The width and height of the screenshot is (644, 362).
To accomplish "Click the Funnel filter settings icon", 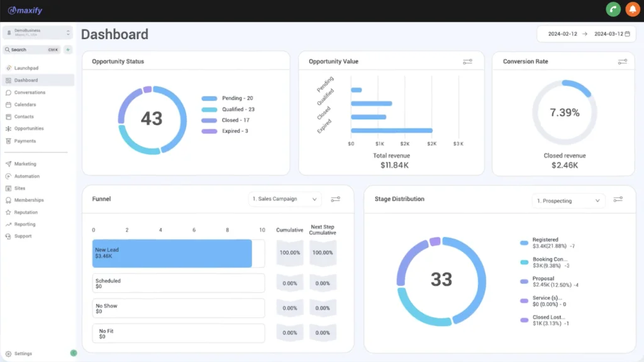I will pyautogui.click(x=335, y=199).
